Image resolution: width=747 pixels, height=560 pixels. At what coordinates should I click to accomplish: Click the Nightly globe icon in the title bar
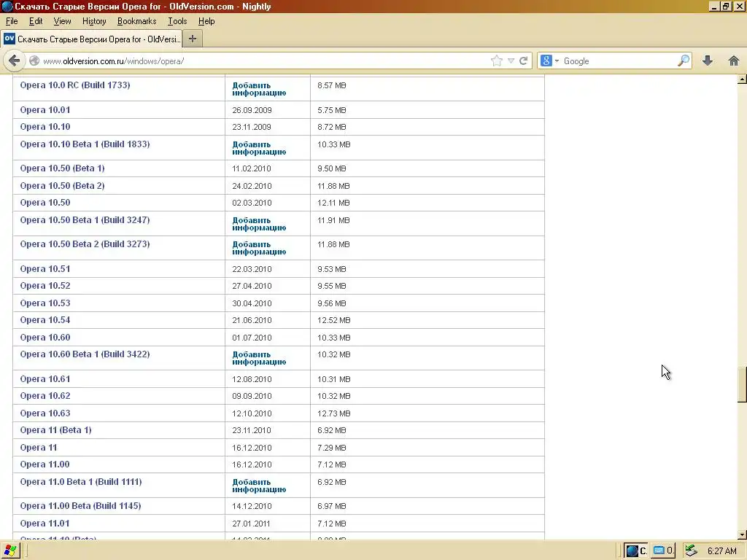(7, 6)
